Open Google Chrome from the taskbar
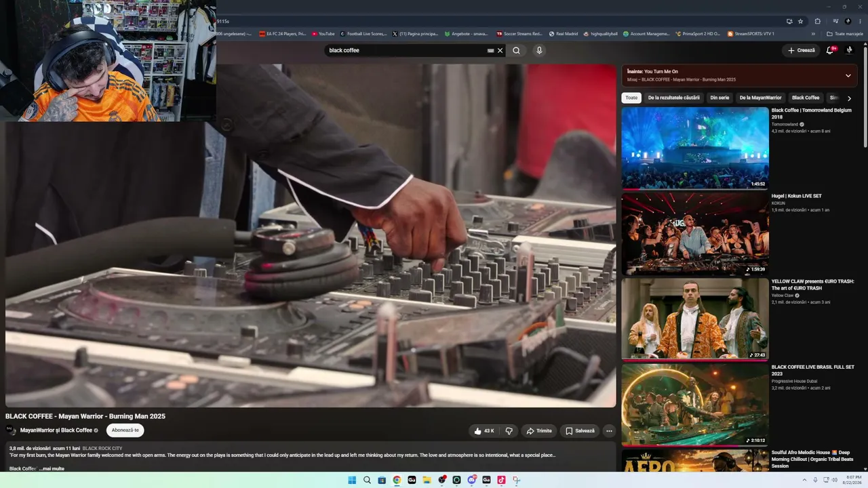 coord(397,480)
